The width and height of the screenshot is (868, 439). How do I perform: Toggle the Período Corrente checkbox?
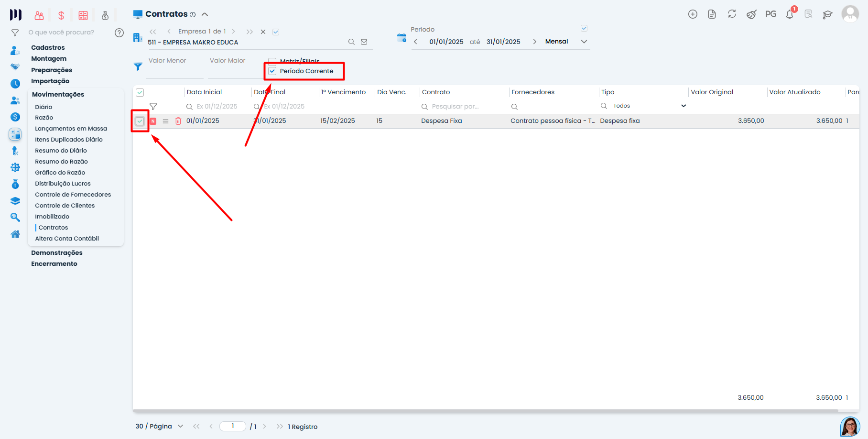pyautogui.click(x=272, y=71)
